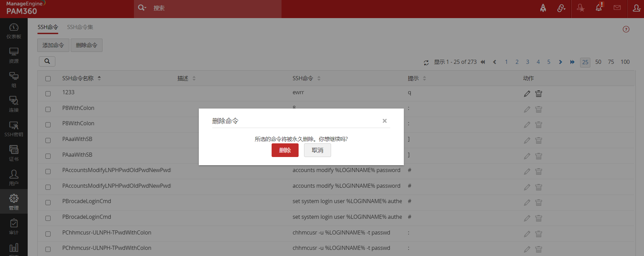The width and height of the screenshot is (644, 256).
Task: Click the magnifier search button above the table
Action: coord(47,61)
